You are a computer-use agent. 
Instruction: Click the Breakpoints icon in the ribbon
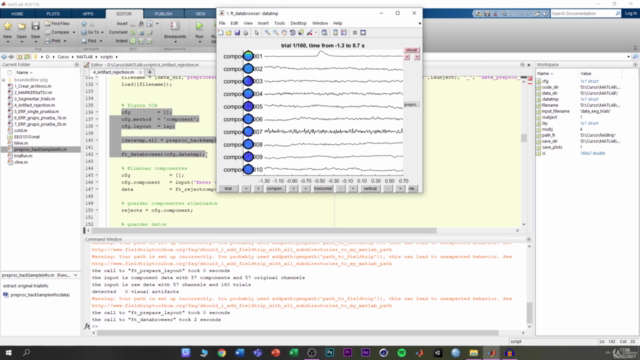tap(175, 26)
